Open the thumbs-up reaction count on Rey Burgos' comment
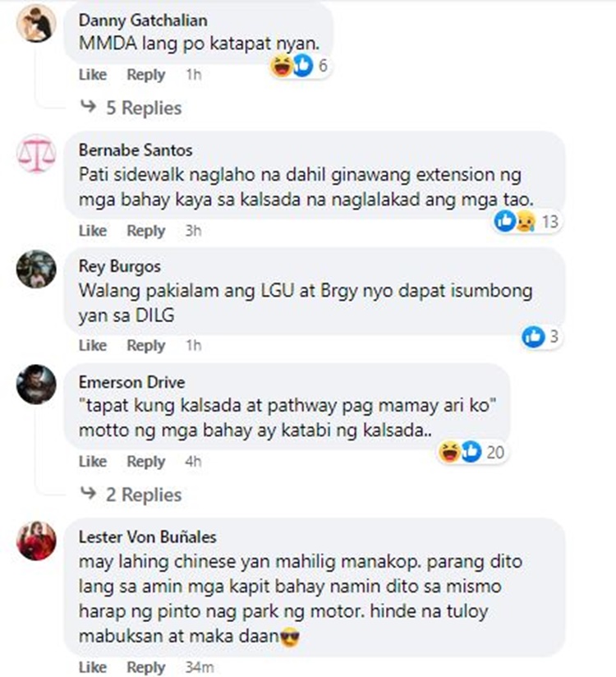Viewport: 616px width, 677px height. click(541, 336)
